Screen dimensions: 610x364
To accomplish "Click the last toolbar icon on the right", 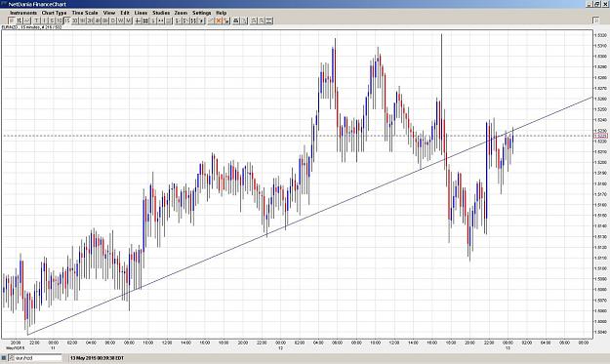I will (x=268, y=20).
